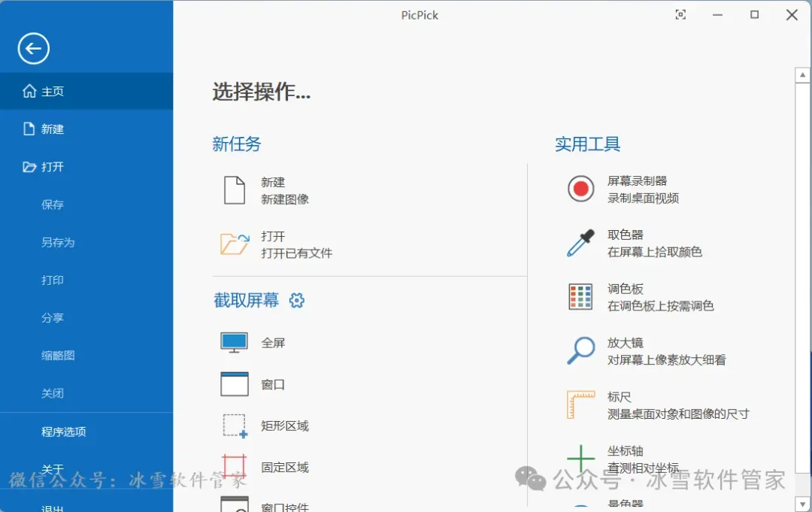Click the red record icon for 屏幕录制器
Viewport: 812px width, 512px height.
pyautogui.click(x=580, y=189)
